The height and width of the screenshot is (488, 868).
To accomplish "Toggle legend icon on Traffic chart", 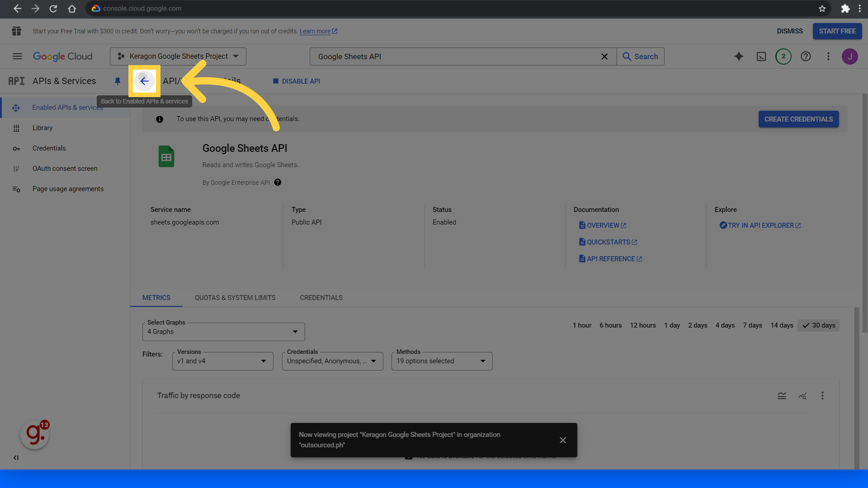I will tap(782, 396).
